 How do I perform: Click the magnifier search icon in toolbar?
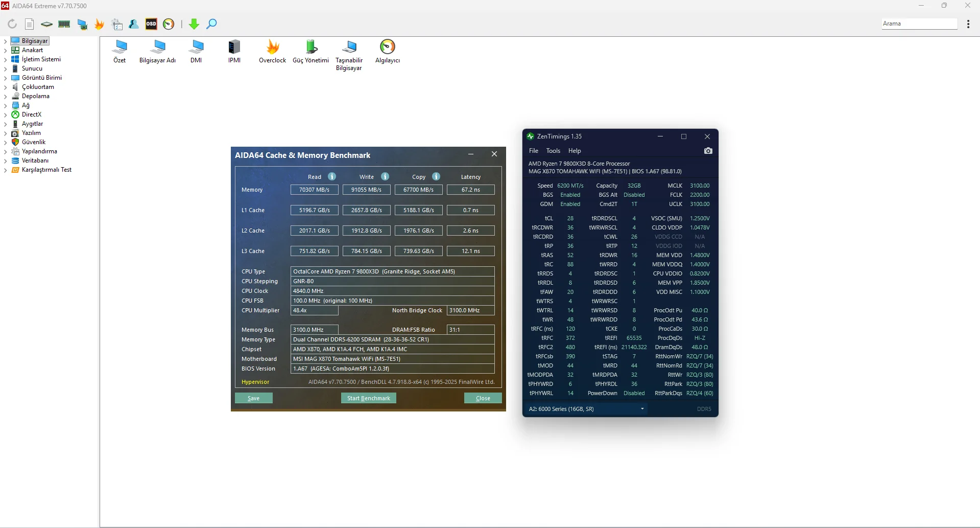click(211, 24)
